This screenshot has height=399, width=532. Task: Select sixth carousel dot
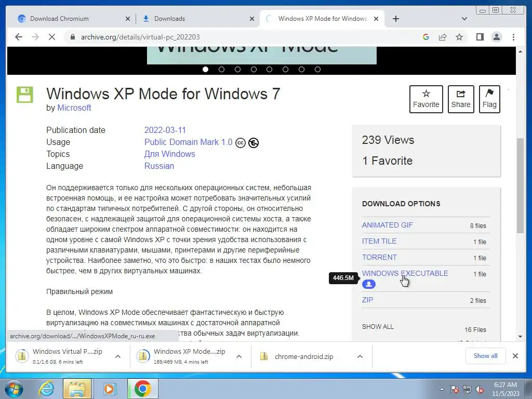285,69
